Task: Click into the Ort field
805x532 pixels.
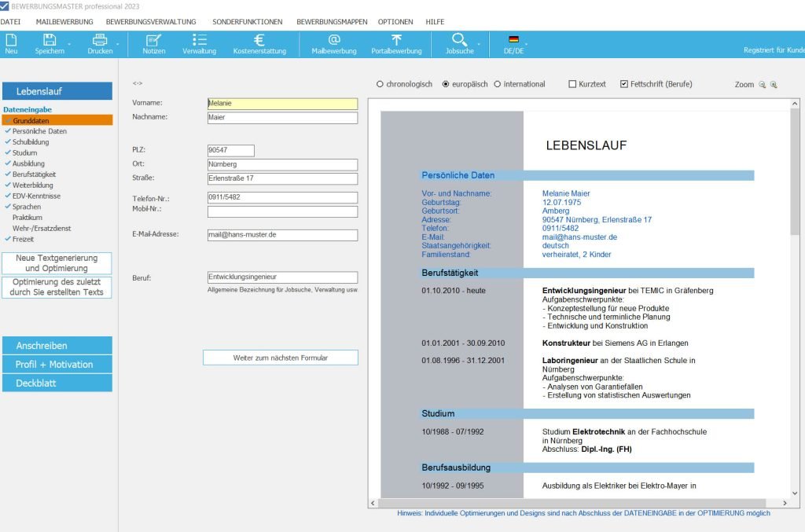Action: tap(282, 165)
